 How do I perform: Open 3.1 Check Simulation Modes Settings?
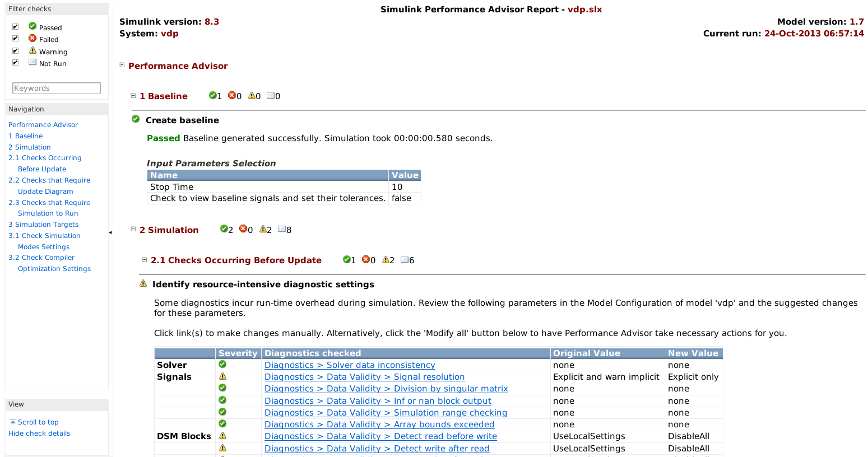(x=44, y=241)
